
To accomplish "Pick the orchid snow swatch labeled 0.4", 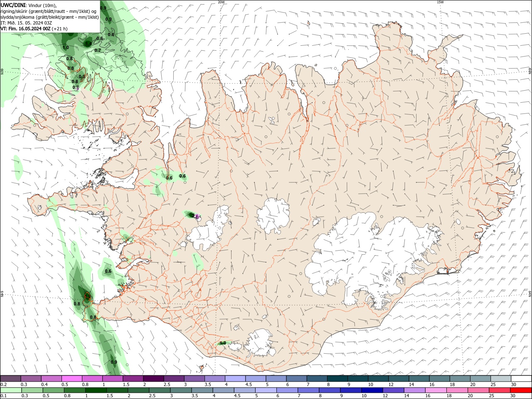I will point(51,379).
